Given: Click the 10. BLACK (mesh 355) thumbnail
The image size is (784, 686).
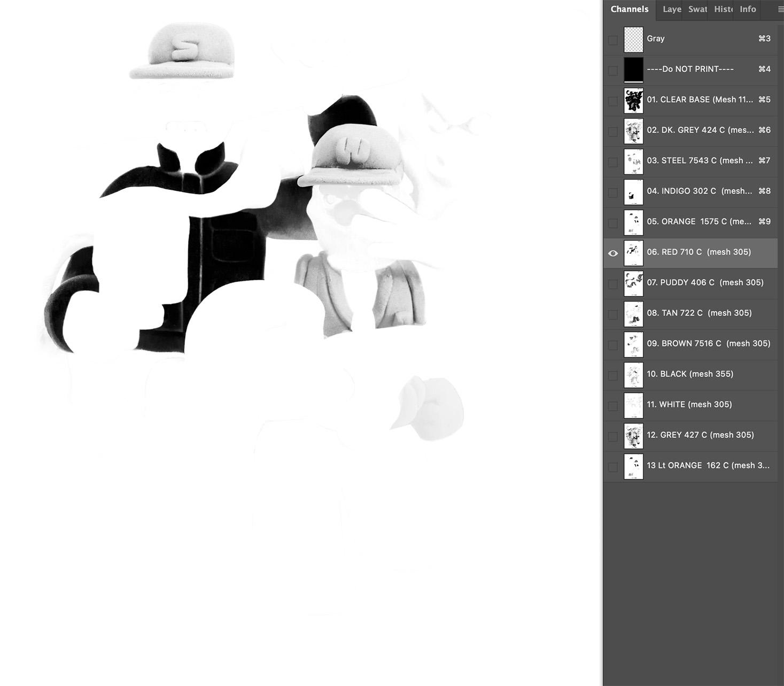Looking at the screenshot, I should click(633, 375).
